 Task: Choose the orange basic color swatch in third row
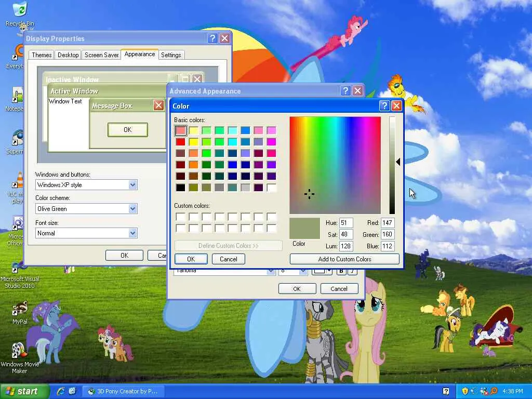(x=193, y=153)
